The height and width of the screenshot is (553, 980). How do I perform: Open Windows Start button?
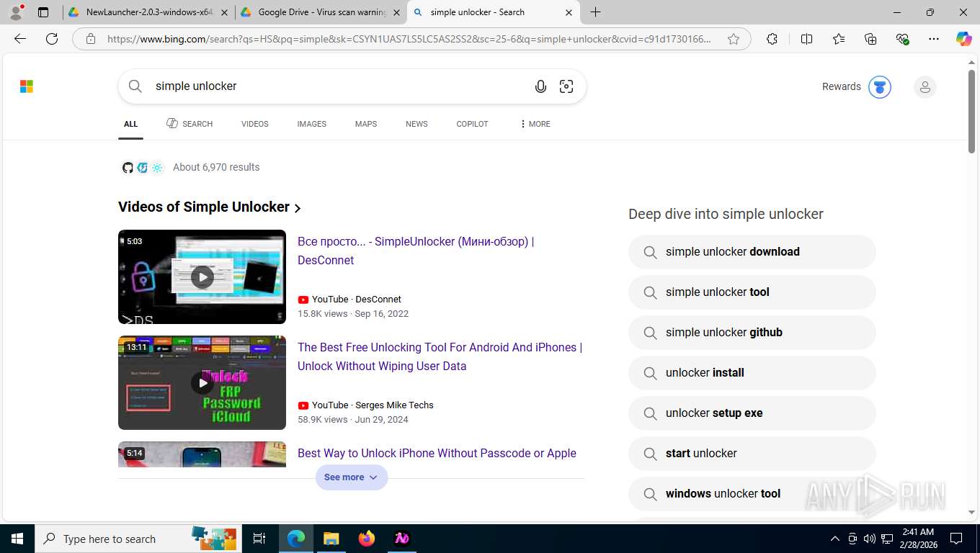tap(17, 539)
